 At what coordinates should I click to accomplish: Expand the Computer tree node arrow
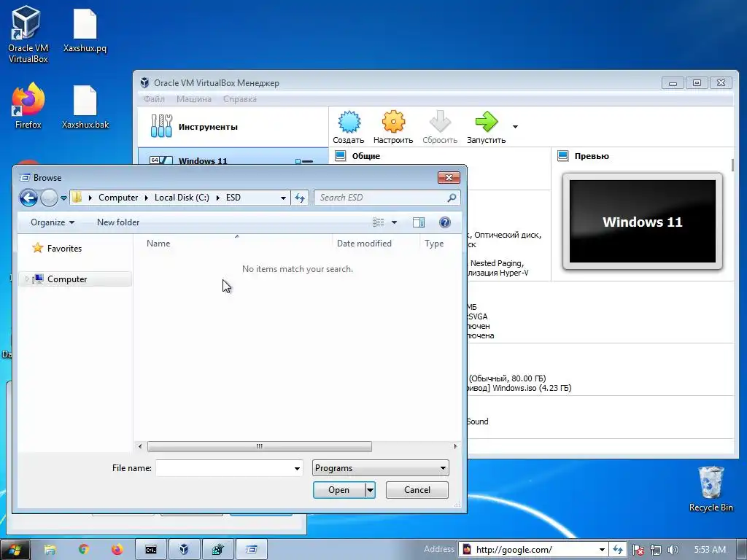(x=27, y=279)
